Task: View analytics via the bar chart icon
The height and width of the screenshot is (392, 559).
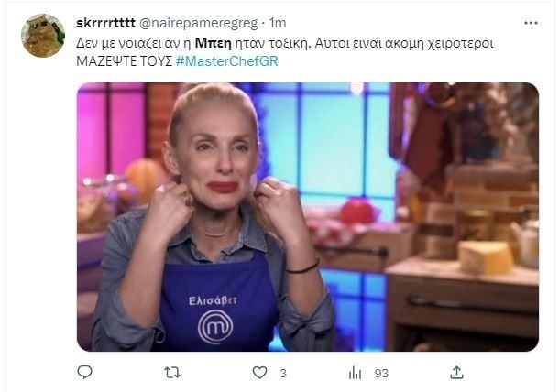Action: pyautogui.click(x=355, y=373)
